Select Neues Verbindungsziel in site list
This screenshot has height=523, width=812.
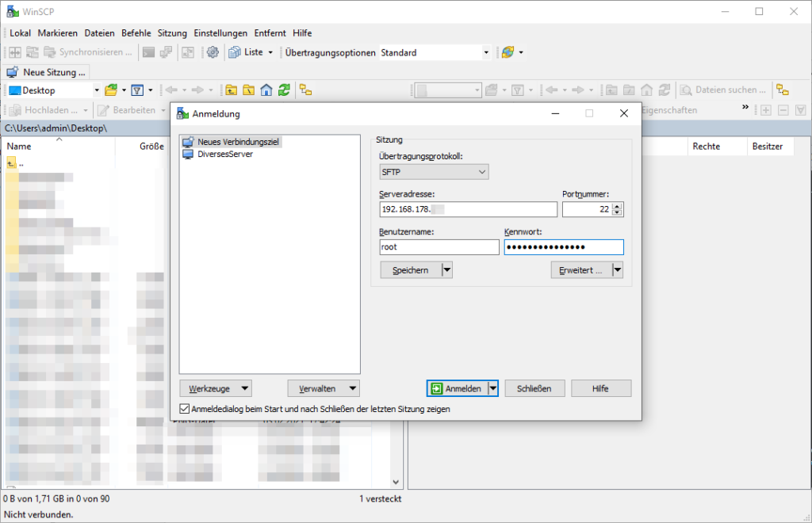pos(239,142)
